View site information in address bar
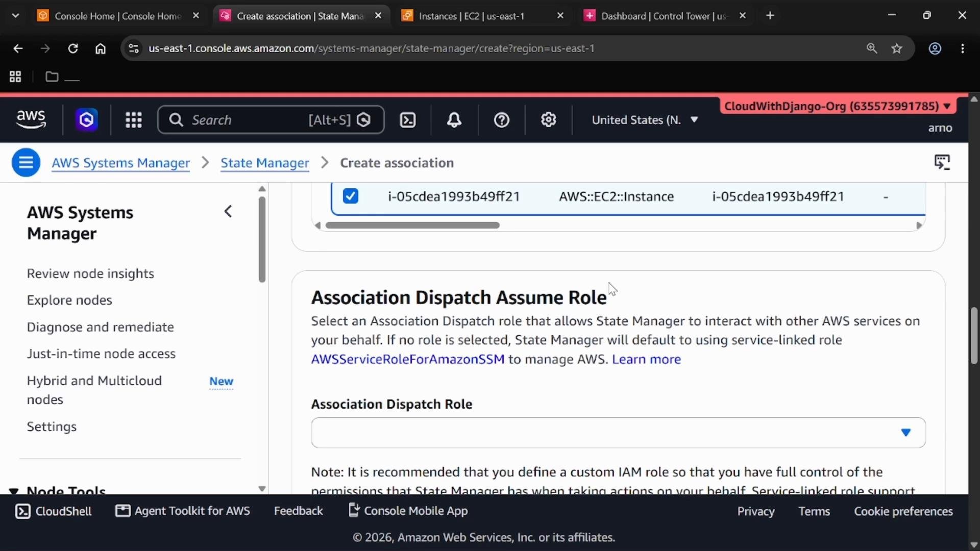 tap(134, 48)
